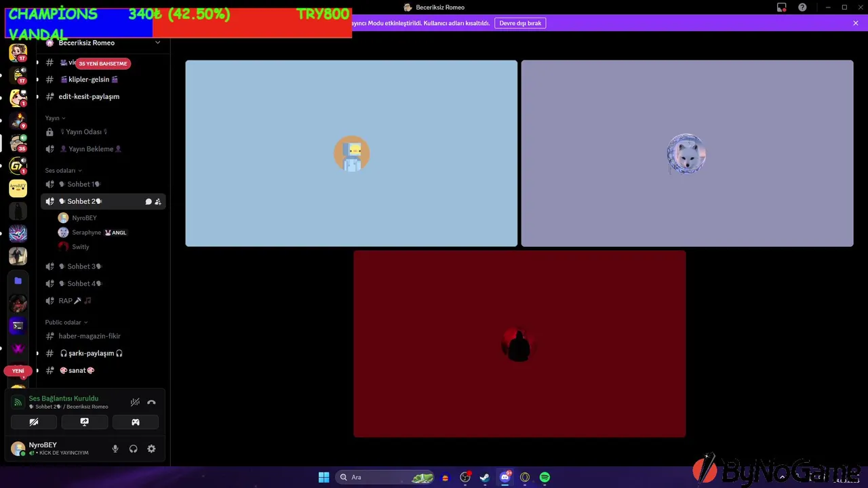Open the GT server icon
This screenshot has height=488, width=868.
18,165
